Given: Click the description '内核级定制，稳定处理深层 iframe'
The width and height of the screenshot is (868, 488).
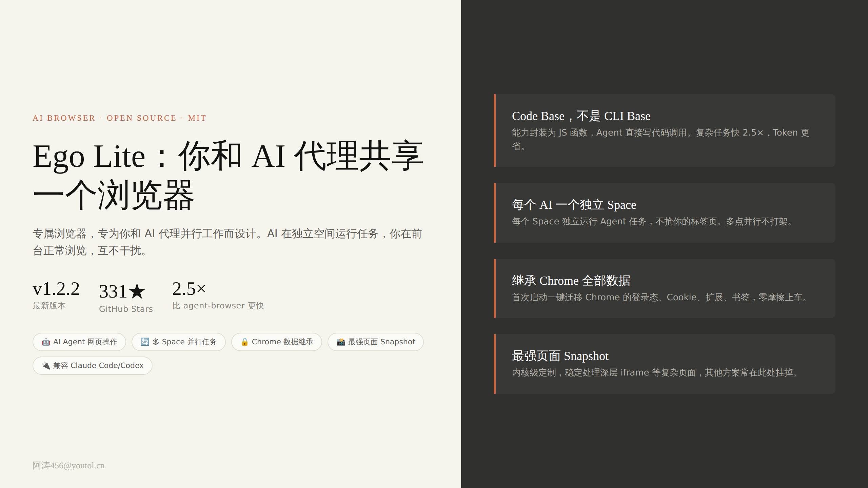Looking at the screenshot, I should coord(656,373).
